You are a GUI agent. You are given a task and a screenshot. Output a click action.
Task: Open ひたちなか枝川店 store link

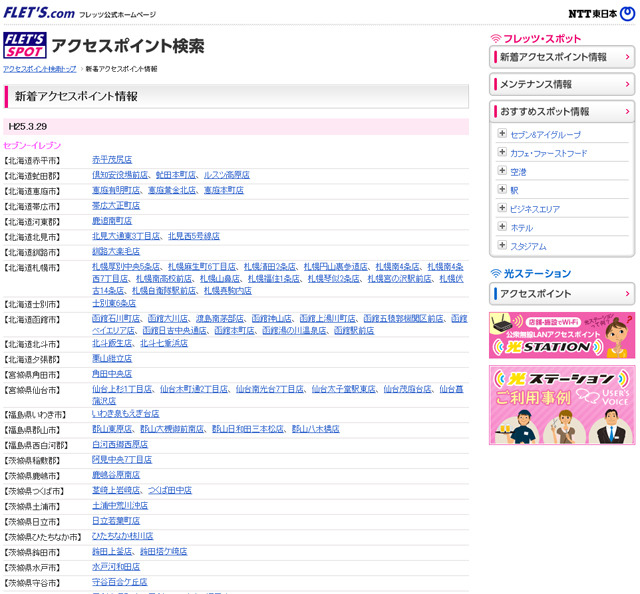[x=122, y=536]
